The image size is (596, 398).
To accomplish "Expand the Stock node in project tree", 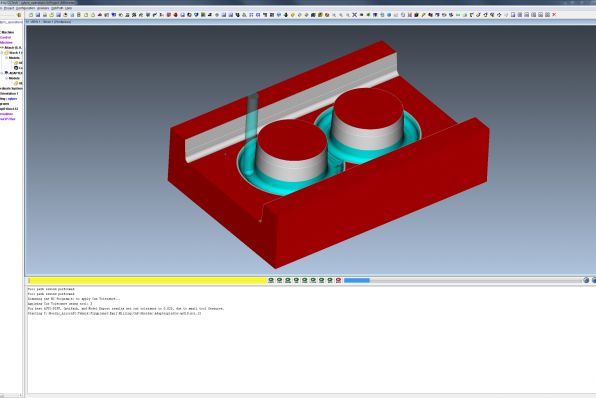I will (x=2, y=52).
